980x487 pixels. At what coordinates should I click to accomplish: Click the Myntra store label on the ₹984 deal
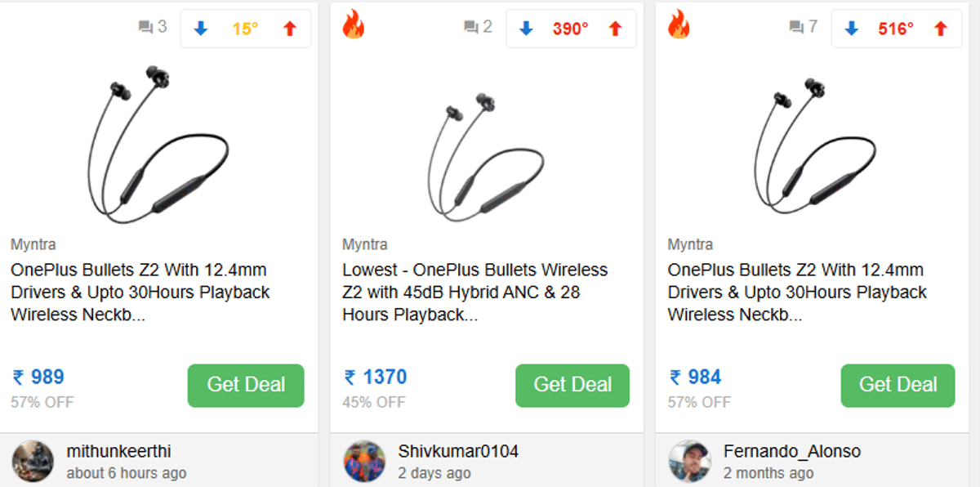pos(690,244)
